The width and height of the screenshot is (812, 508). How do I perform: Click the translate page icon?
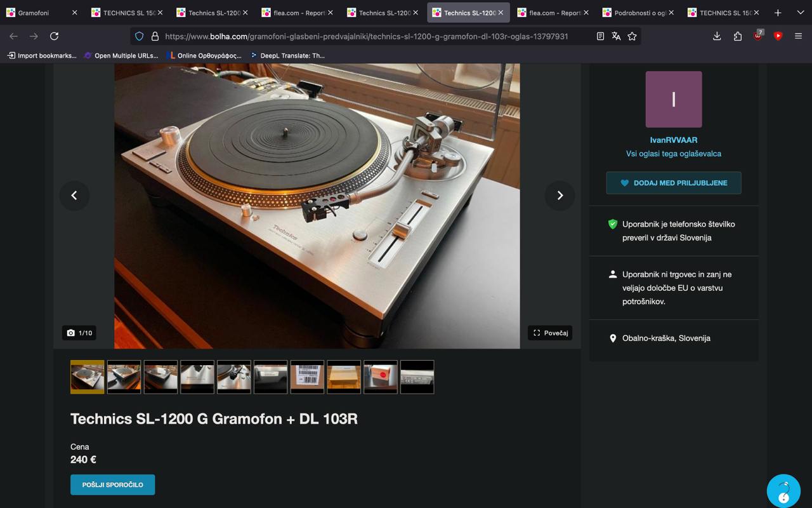click(x=616, y=36)
